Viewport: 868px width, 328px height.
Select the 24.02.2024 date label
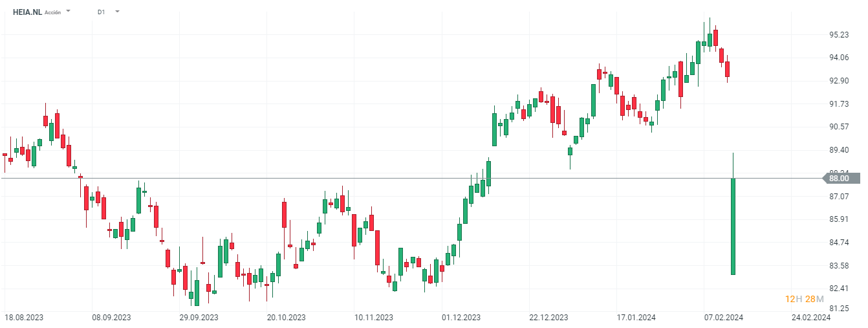coord(811,318)
